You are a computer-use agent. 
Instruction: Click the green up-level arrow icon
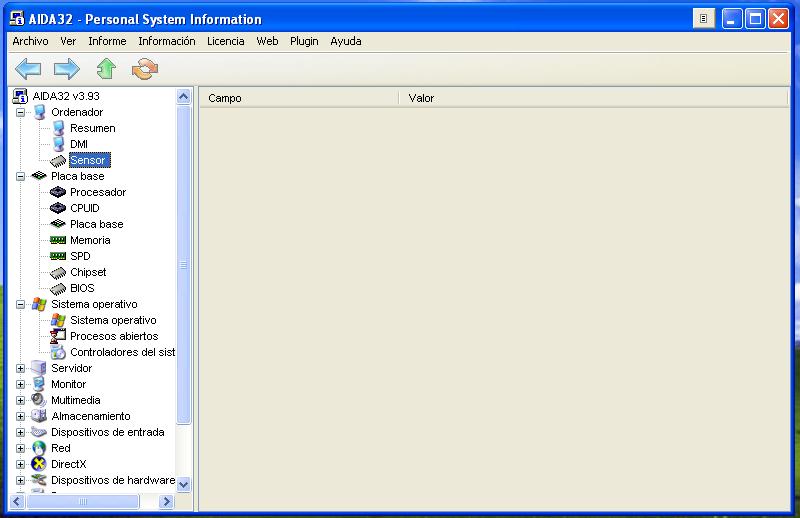tap(106, 68)
